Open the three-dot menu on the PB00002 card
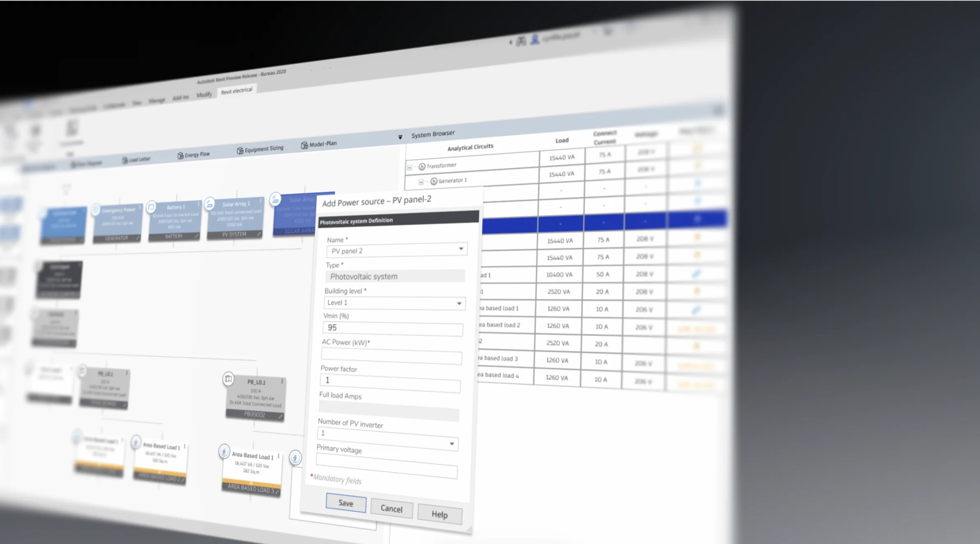This screenshot has width=980, height=544. coord(282,381)
